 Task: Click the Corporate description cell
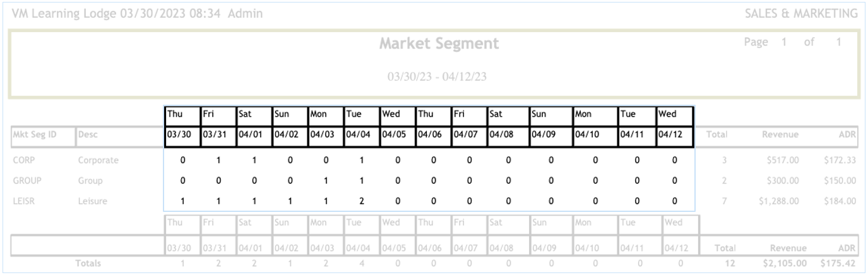(99, 160)
